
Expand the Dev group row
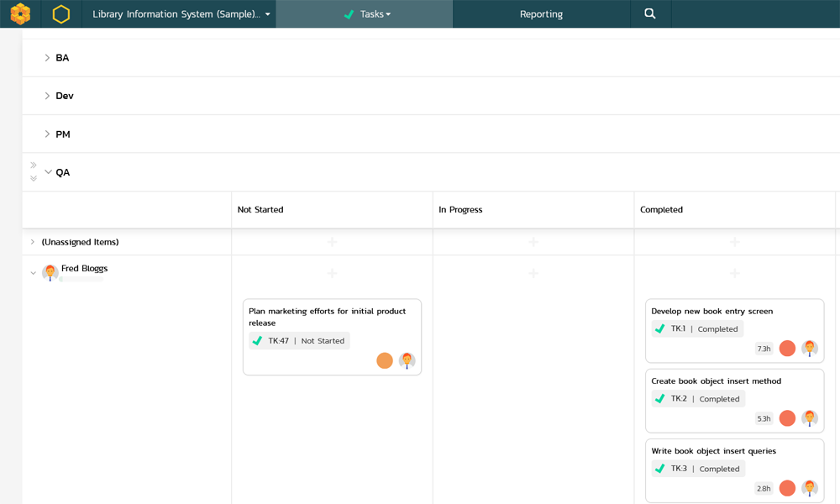[48, 95]
